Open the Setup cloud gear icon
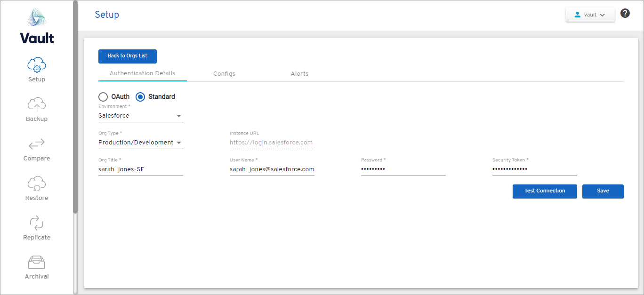This screenshot has width=644, height=295. tap(37, 65)
